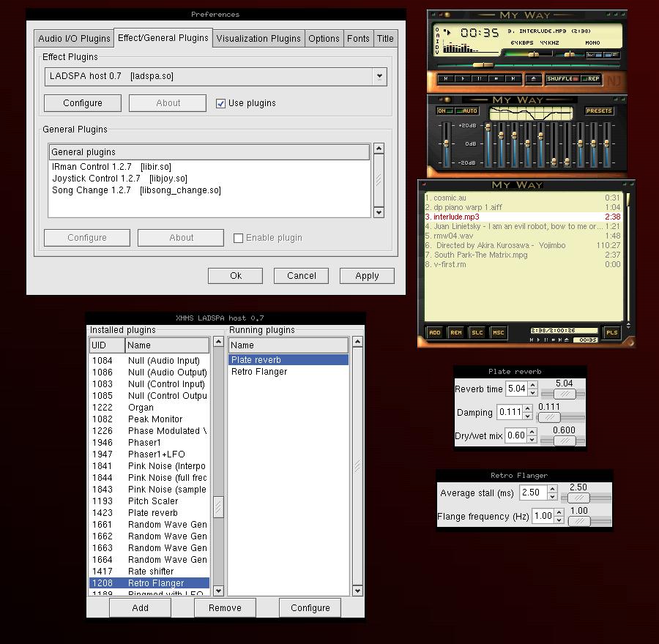Turn the equalizer ON button off
This screenshot has width=659, height=644.
click(444, 111)
